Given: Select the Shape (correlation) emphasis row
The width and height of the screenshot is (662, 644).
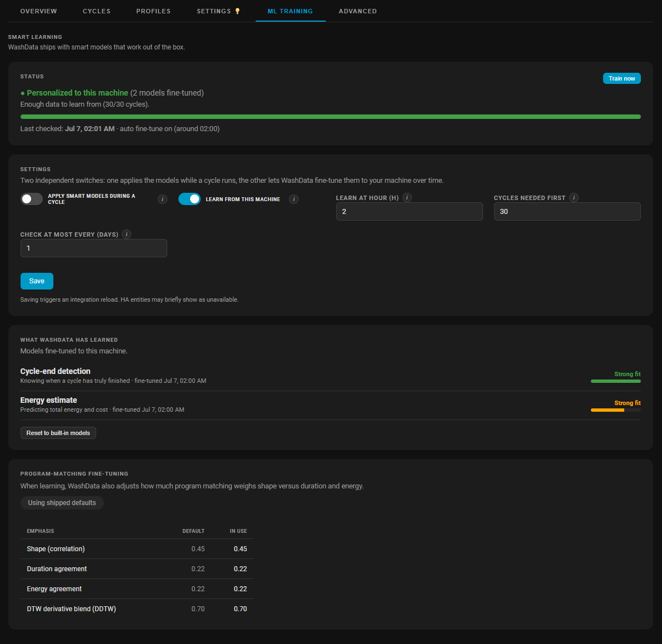Looking at the screenshot, I should pyautogui.click(x=137, y=548).
